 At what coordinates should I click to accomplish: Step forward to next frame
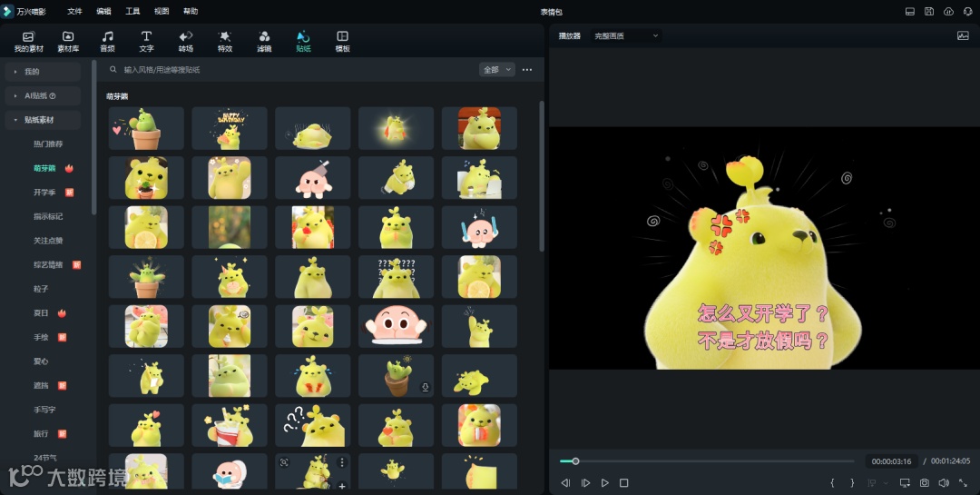click(x=585, y=482)
